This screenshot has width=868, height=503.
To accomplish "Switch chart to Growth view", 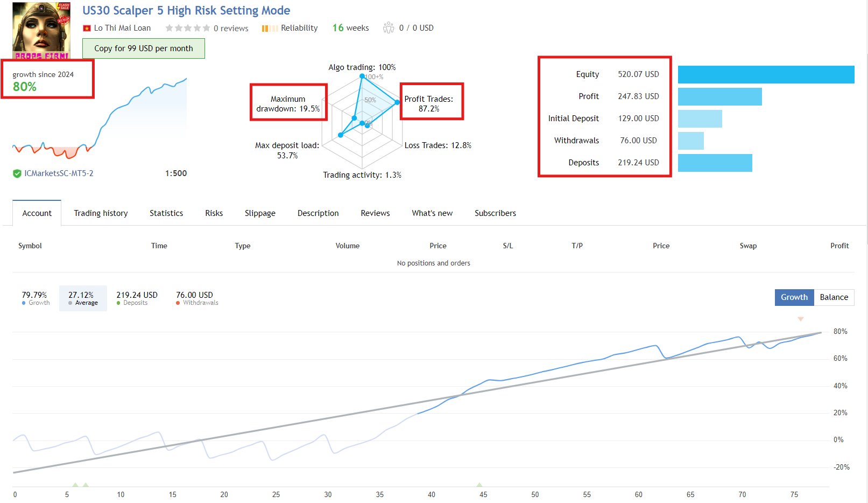I will click(794, 297).
